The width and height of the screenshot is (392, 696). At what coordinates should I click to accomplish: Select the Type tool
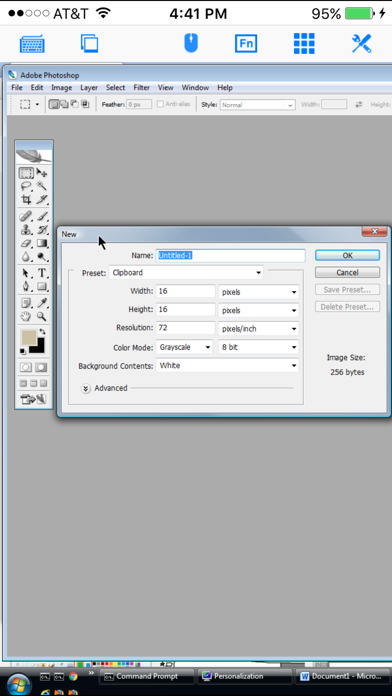tap(42, 273)
